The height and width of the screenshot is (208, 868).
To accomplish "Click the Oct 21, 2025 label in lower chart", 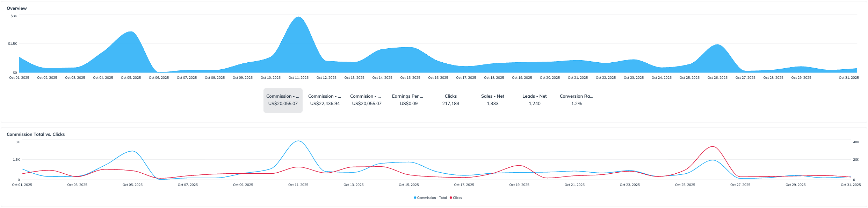I will [574, 185].
